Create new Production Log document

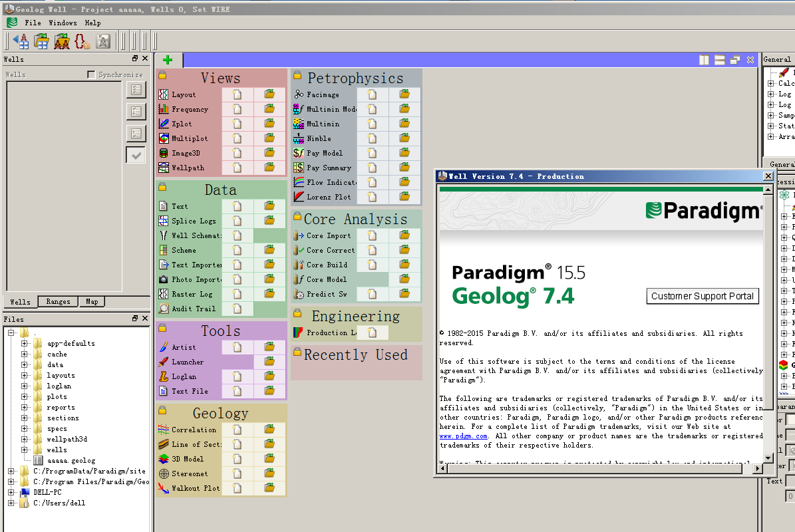tap(372, 333)
